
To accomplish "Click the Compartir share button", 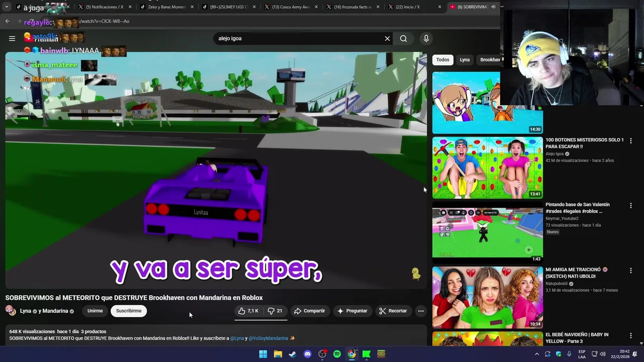I will pyautogui.click(x=310, y=311).
